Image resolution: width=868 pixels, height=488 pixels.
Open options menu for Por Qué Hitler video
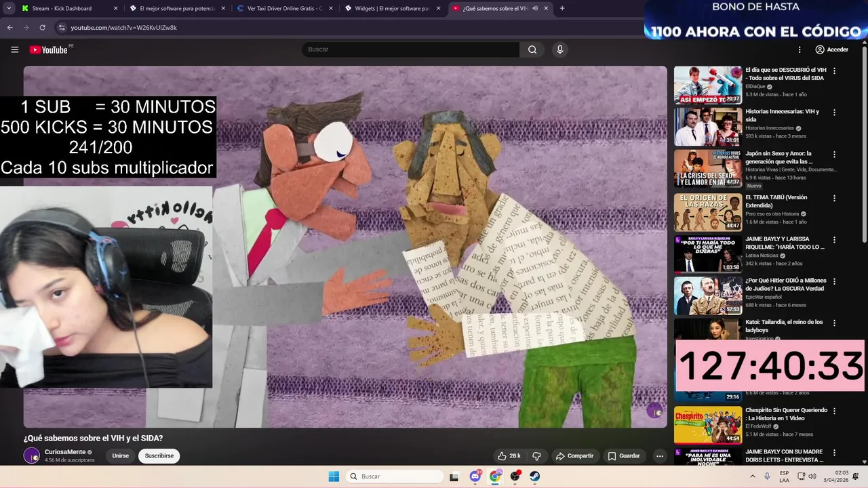point(835,281)
